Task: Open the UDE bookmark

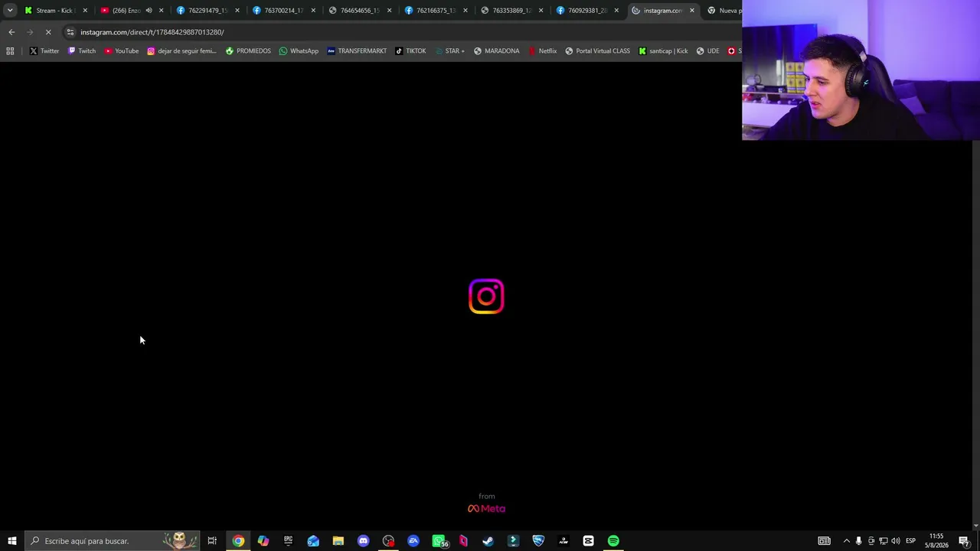Action: point(707,51)
